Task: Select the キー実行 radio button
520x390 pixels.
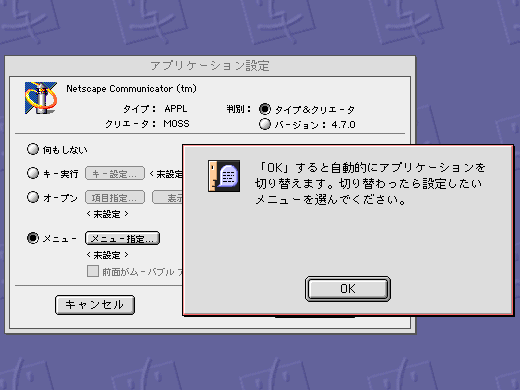Action: tap(33, 173)
